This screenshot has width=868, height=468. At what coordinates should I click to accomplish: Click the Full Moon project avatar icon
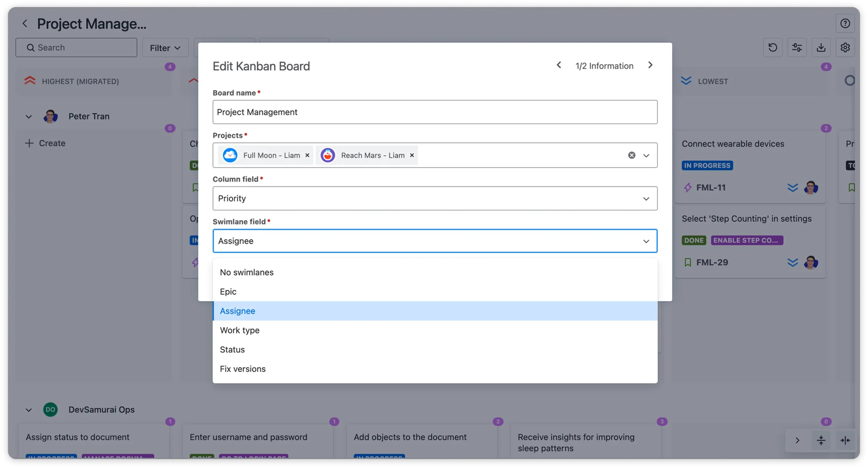pyautogui.click(x=230, y=155)
